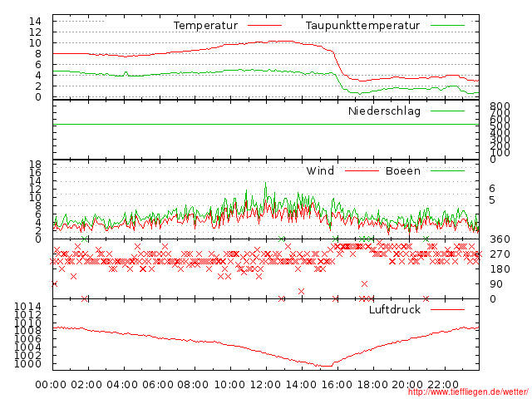Click the 1000 pressure axis label
Image resolution: width=532 pixels, height=399 pixels.
point(27,364)
